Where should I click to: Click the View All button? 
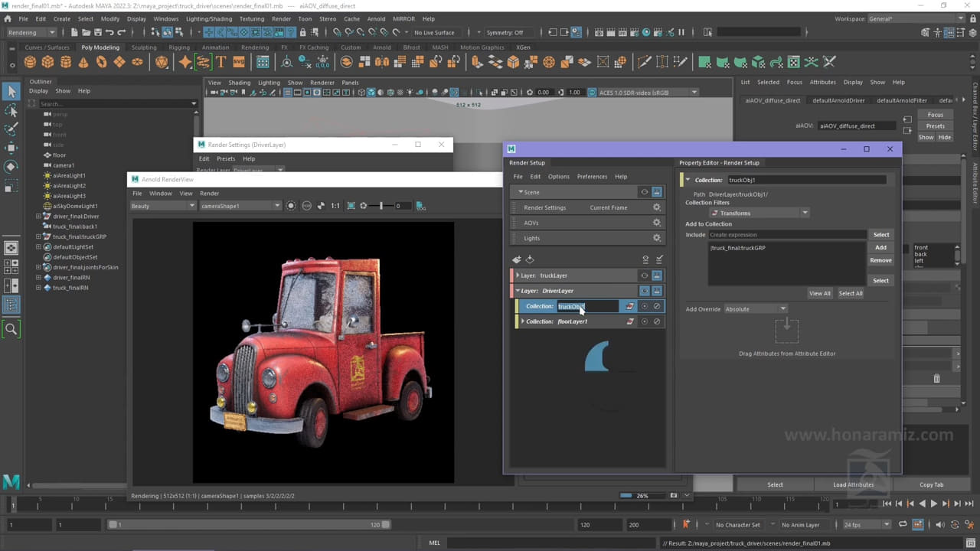pos(820,293)
